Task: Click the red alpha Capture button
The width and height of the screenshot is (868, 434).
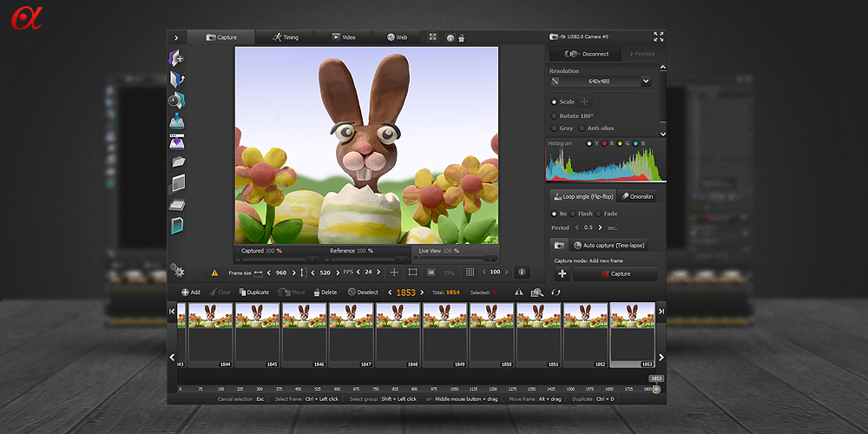Action: pos(615,273)
